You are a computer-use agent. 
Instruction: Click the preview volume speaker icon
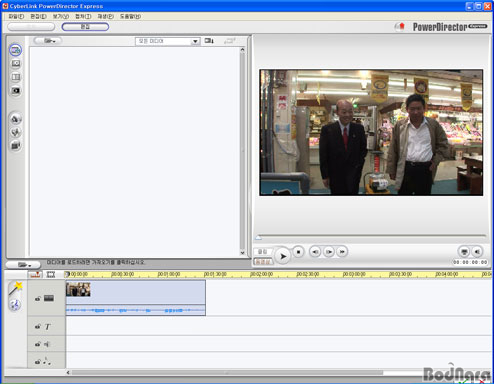coord(477,252)
